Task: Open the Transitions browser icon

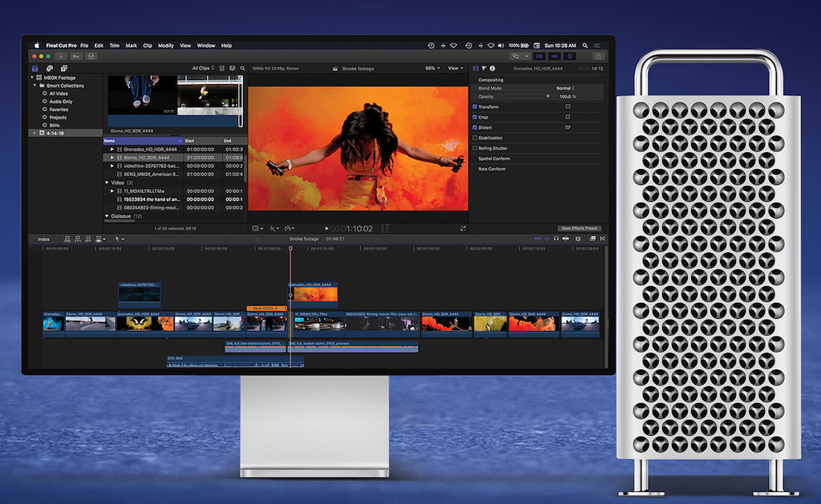Action: (603, 239)
